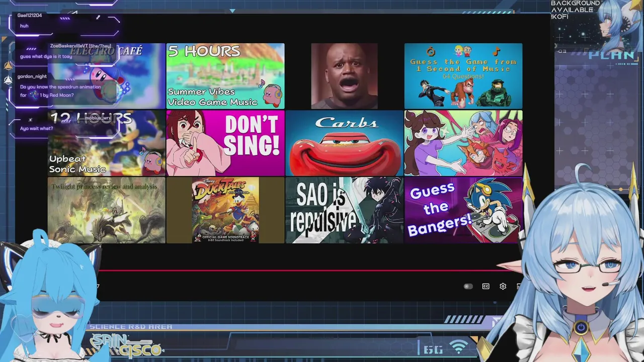
Task: Open 'Guess the Bangers!' Sonic thumbnail
Action: tap(463, 210)
